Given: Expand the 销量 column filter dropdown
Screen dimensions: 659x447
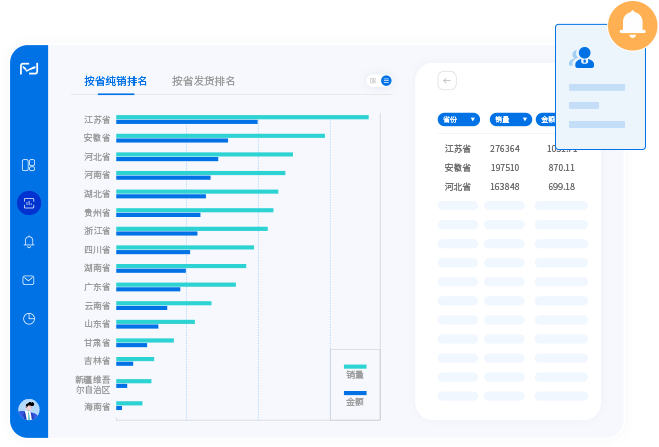Looking at the screenshot, I should coord(510,119).
